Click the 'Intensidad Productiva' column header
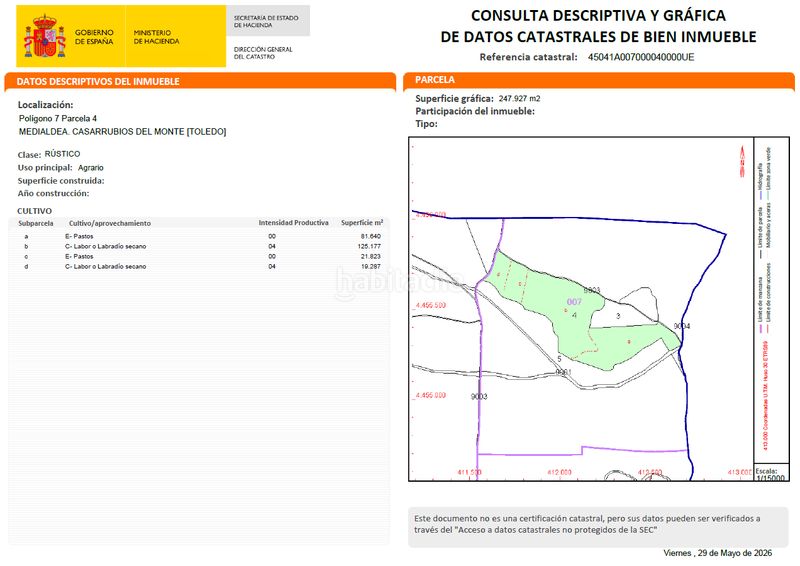Screen dimensions: 800x566 (293, 223)
